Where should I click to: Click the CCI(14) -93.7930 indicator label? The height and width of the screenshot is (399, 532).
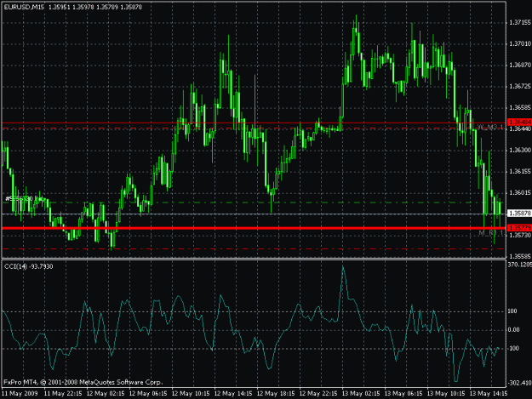coord(28,266)
